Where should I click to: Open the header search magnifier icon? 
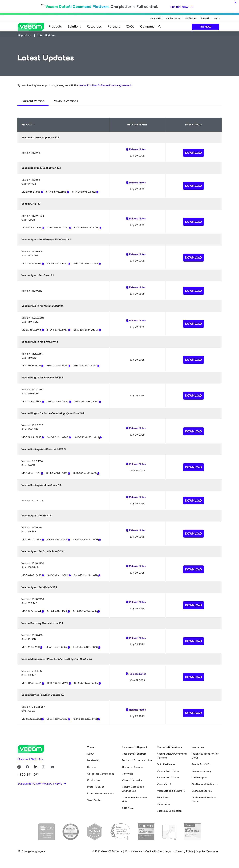click(159, 27)
